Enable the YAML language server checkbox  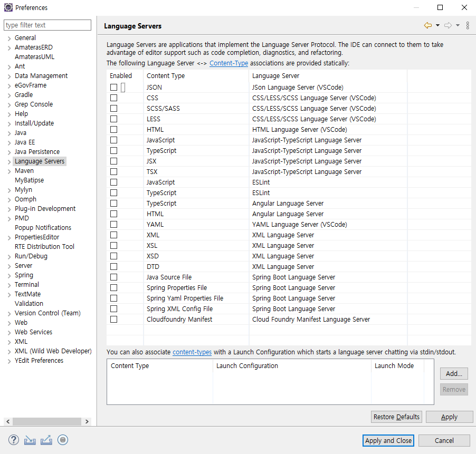[x=113, y=225]
